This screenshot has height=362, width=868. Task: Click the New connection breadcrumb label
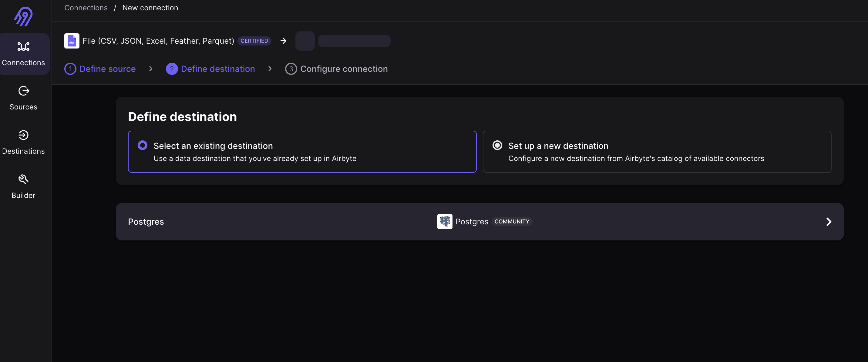150,8
